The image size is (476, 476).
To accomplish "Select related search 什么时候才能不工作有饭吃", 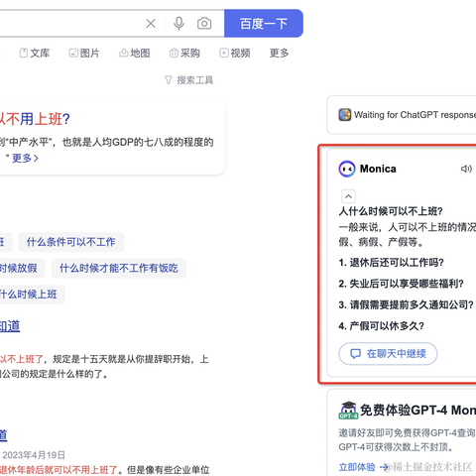I will click(x=119, y=268).
